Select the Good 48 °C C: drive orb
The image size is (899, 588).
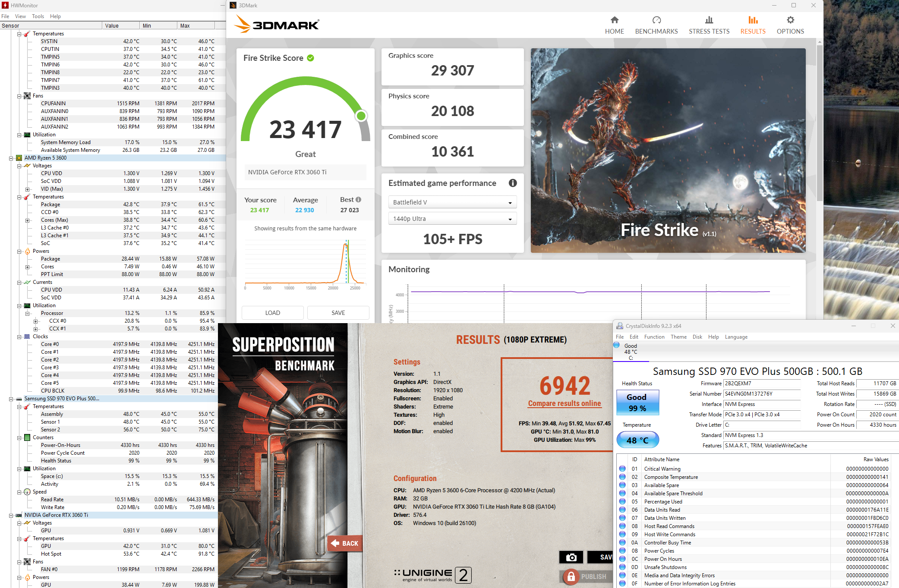(x=616, y=345)
